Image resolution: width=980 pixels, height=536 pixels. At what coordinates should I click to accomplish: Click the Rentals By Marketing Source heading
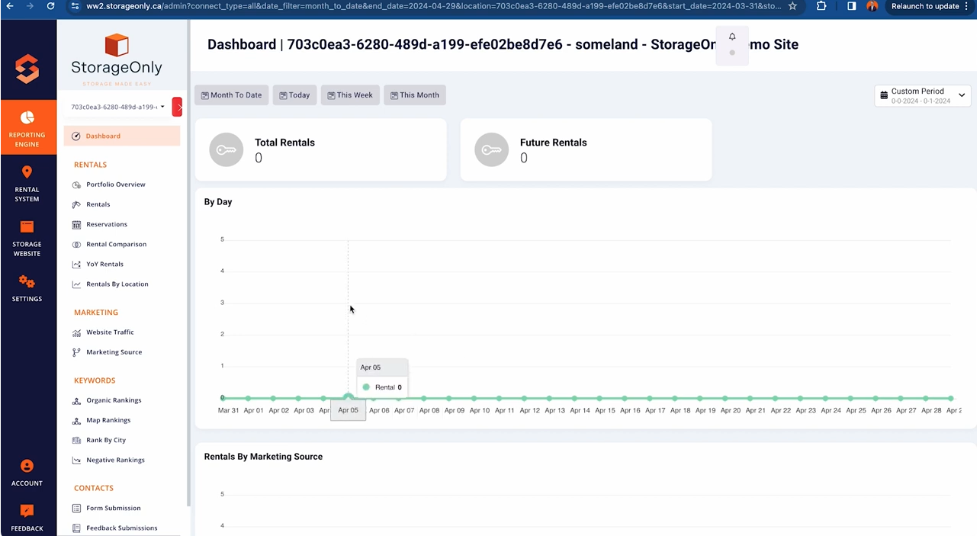[x=263, y=457]
